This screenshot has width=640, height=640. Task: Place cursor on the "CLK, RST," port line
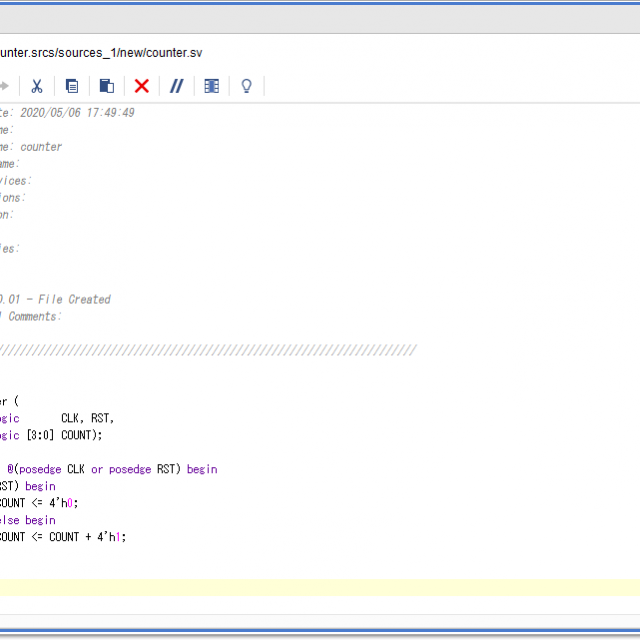pos(87,418)
